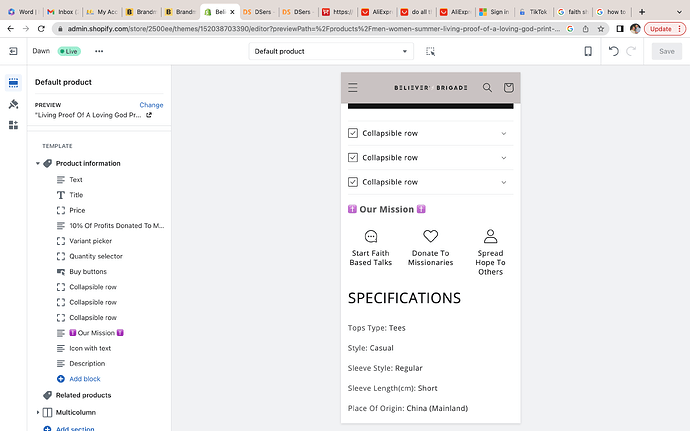Viewport: 690px width, 431px height.
Task: Click the undo arrow icon
Action: click(x=613, y=51)
